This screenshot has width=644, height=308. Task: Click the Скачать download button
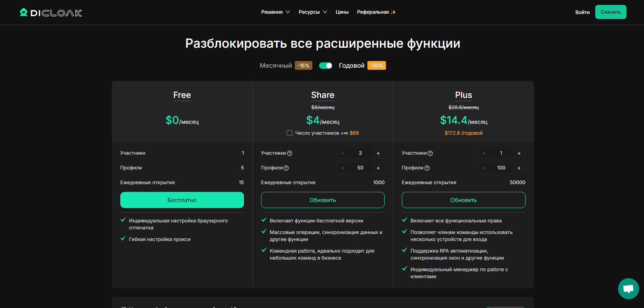tap(611, 12)
